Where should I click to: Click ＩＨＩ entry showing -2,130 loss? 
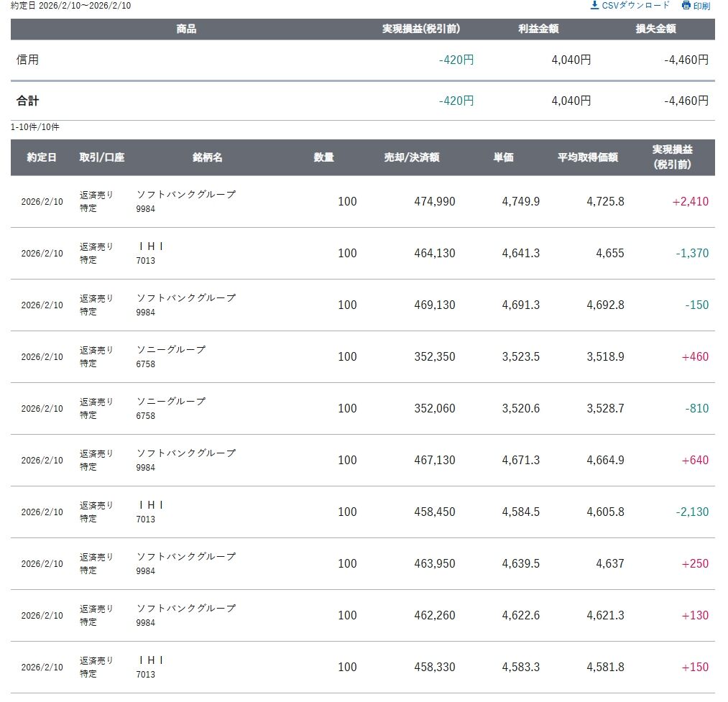click(x=151, y=505)
